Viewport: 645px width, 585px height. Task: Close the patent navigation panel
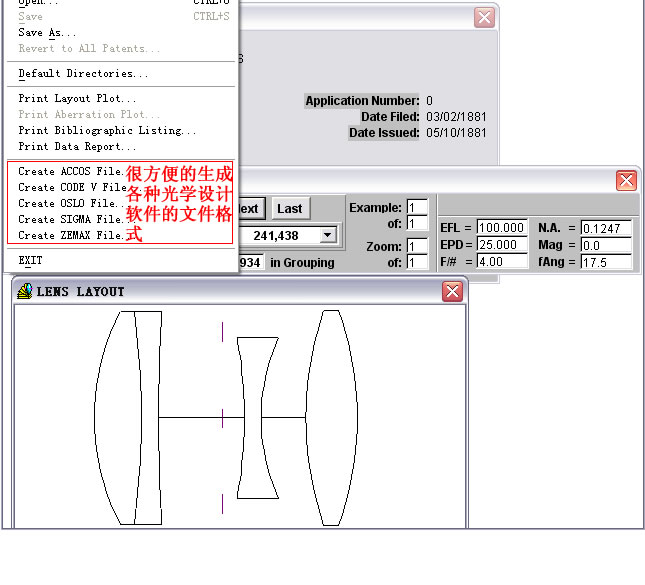pos(626,181)
